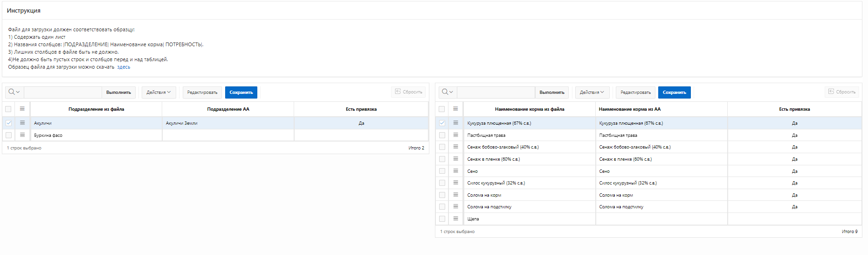Click the search magnifier in the left grid
This screenshot has width=868, height=255.
(12, 92)
